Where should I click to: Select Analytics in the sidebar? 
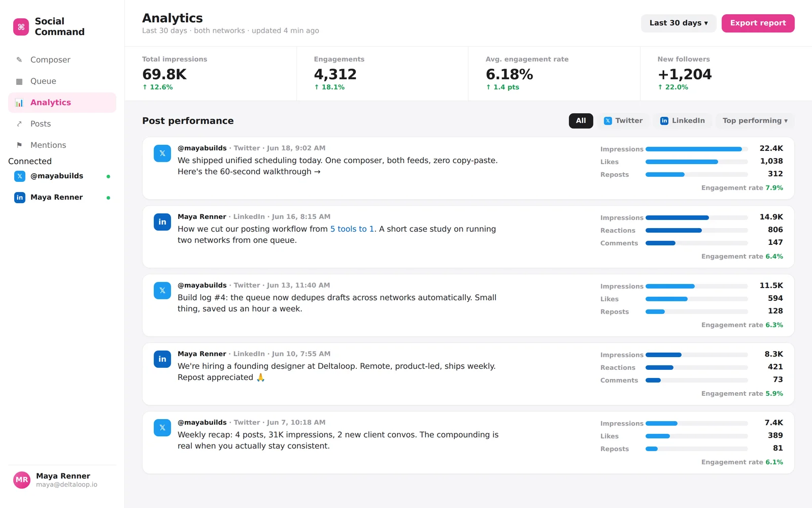point(62,103)
